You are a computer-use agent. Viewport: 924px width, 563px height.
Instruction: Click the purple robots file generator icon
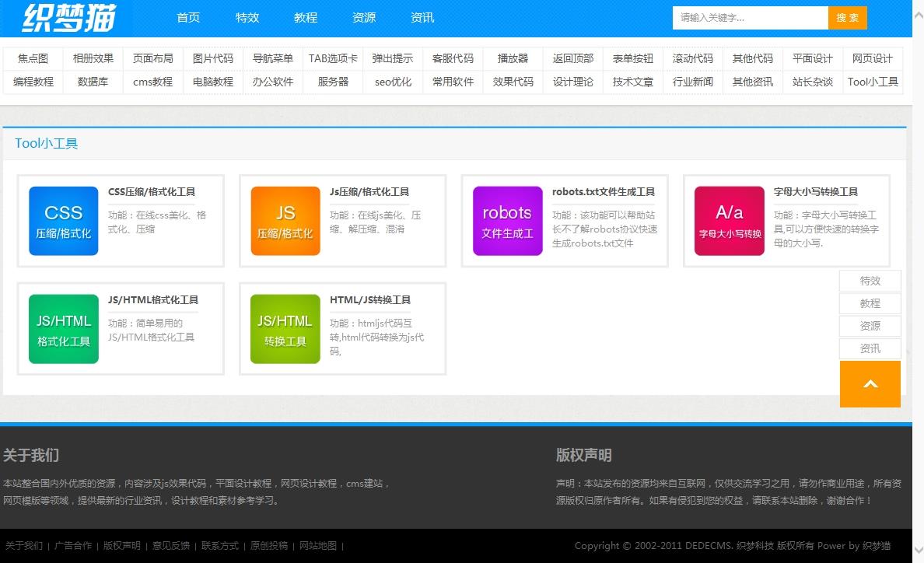pyautogui.click(x=507, y=221)
